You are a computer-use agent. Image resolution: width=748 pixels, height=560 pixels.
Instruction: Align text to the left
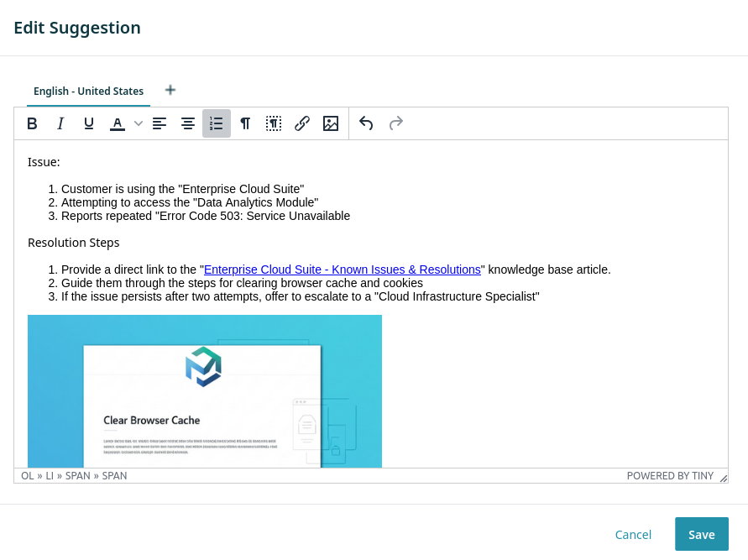pos(160,123)
